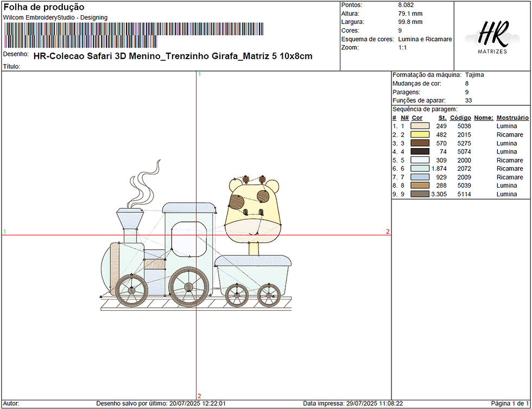Select the mint swatch for code 2072
The width and height of the screenshot is (532, 409).
[420, 169]
